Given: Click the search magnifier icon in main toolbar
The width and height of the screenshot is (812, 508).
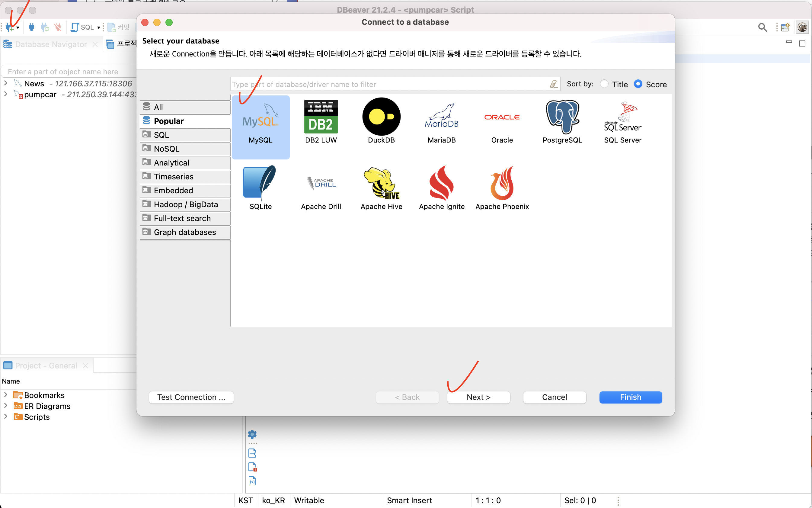Looking at the screenshot, I should click(x=762, y=27).
